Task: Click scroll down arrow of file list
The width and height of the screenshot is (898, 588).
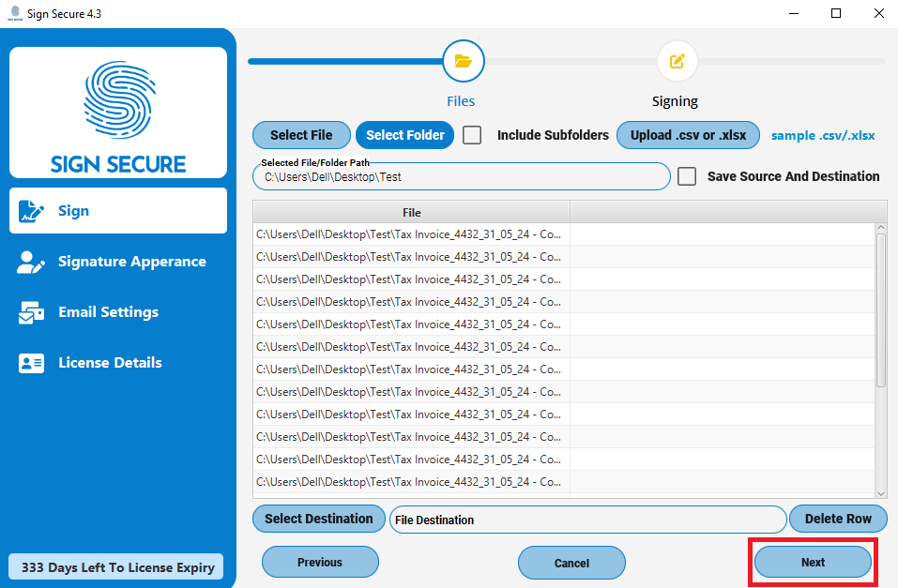Action: 881,493
